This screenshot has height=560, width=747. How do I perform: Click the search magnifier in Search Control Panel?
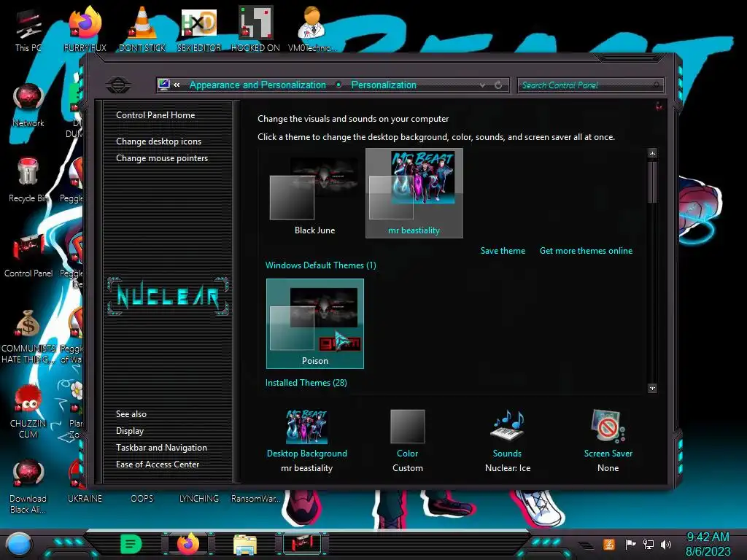pyautogui.click(x=656, y=85)
